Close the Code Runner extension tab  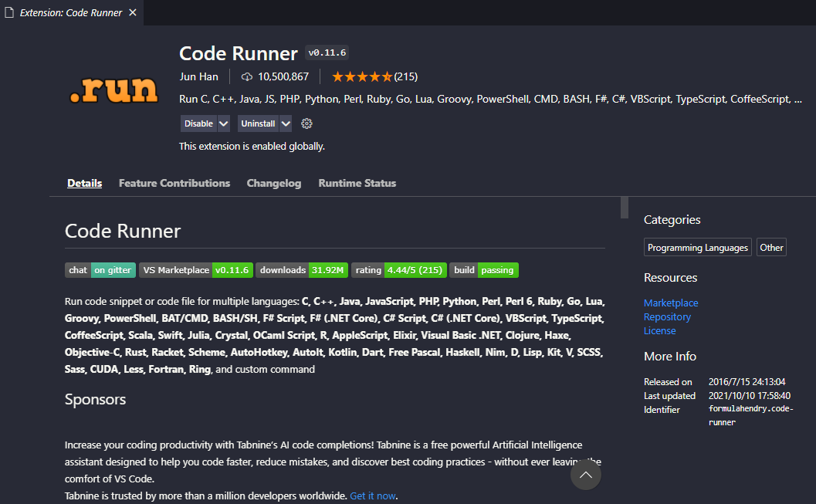(x=132, y=13)
